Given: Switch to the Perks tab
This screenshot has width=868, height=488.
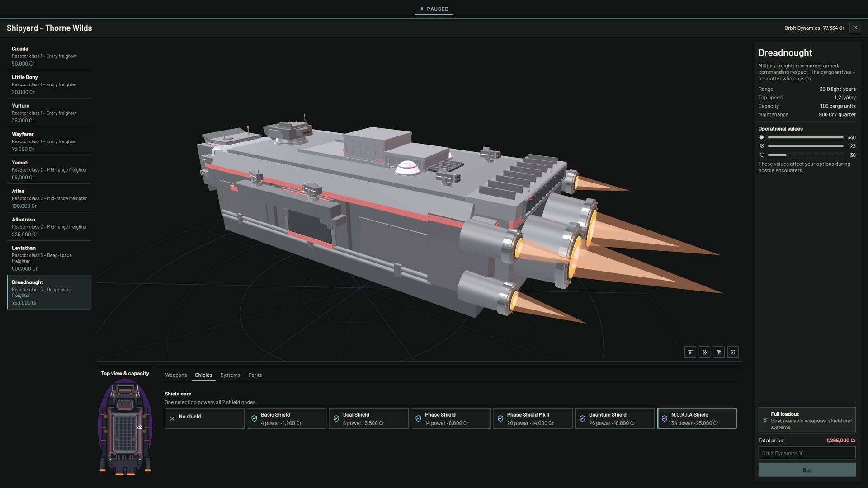Looking at the screenshot, I should pyautogui.click(x=255, y=375).
